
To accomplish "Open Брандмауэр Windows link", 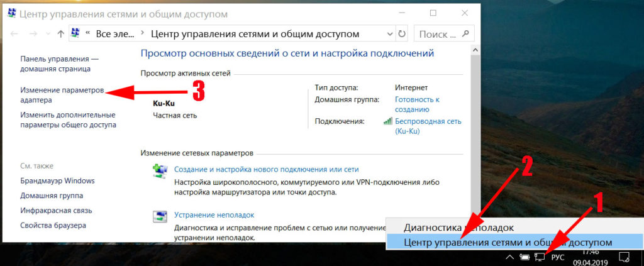I will tap(57, 180).
